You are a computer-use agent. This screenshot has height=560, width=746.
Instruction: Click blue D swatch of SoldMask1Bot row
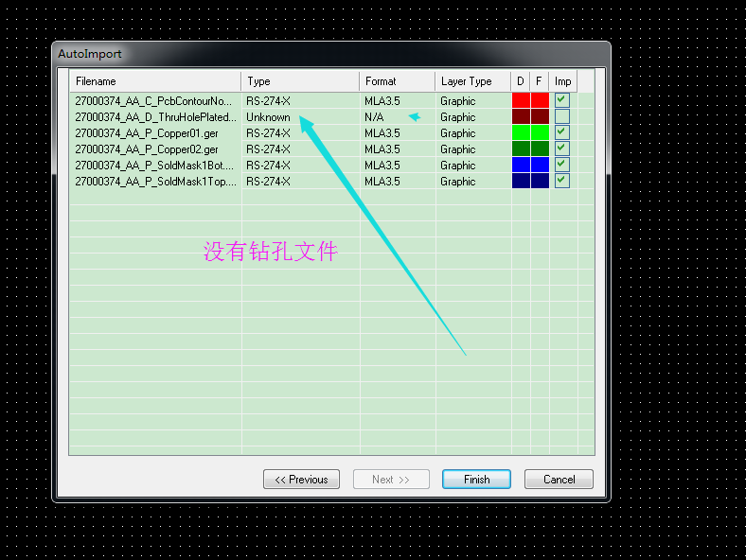click(x=521, y=165)
